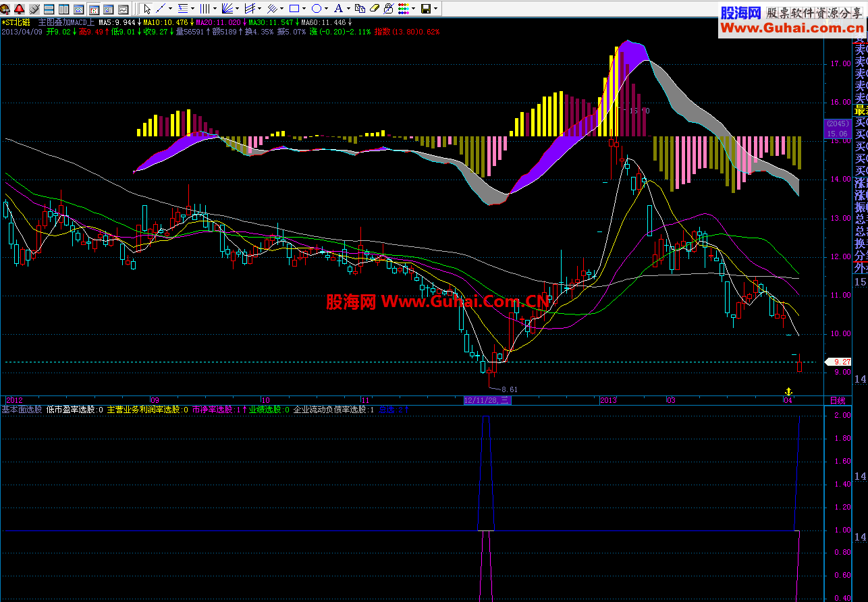Image resolution: width=868 pixels, height=602 pixels.
Task: Choose the text annotation A tool
Action: [x=338, y=9]
